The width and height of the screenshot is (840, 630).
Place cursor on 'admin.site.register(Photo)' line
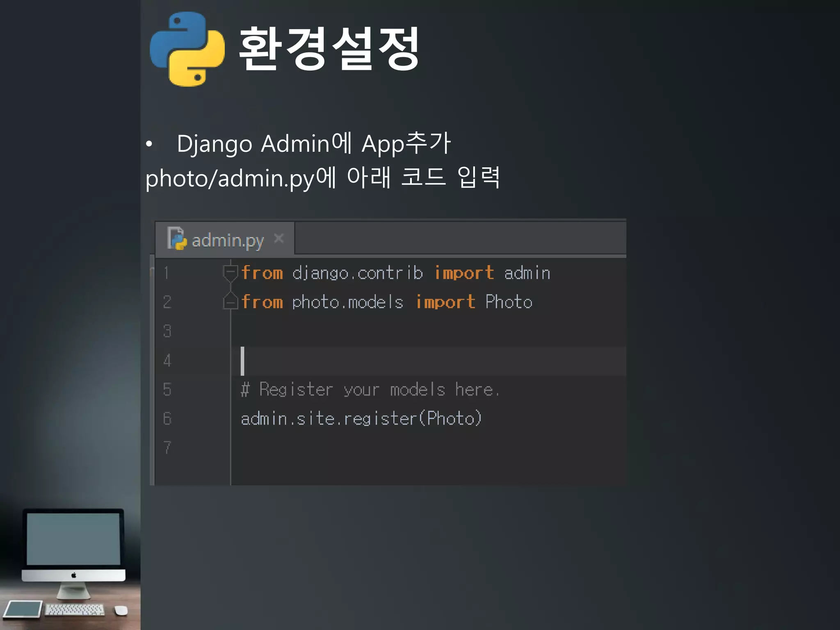pyautogui.click(x=361, y=419)
